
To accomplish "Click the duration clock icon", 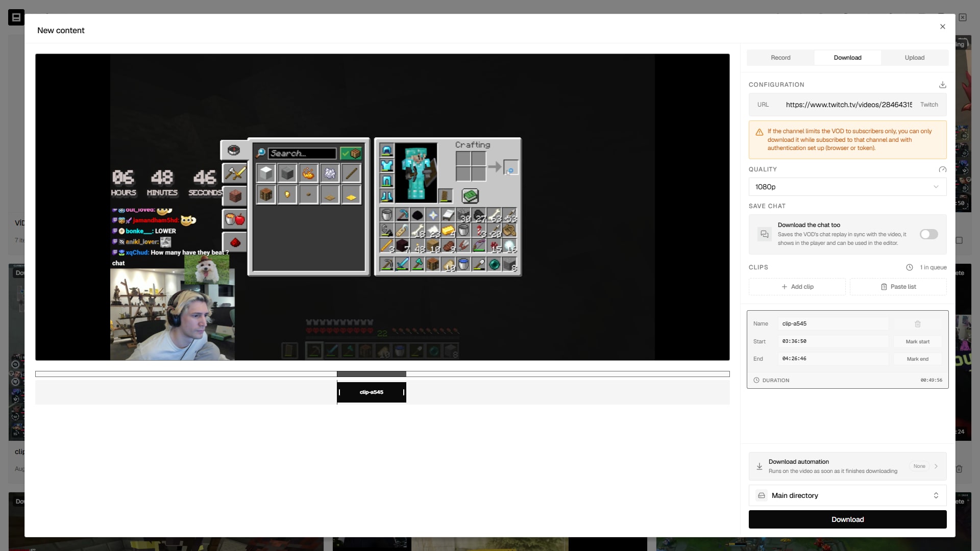I will 756,380.
